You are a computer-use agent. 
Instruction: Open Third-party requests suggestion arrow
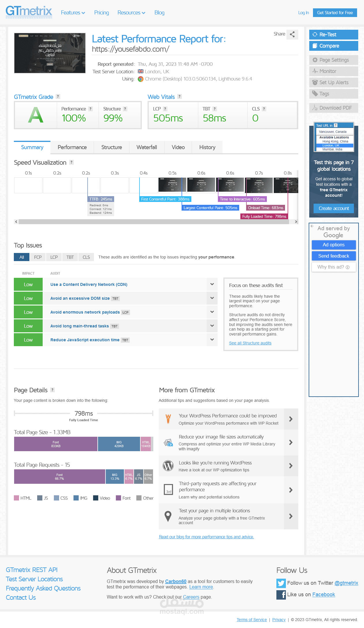(x=291, y=490)
